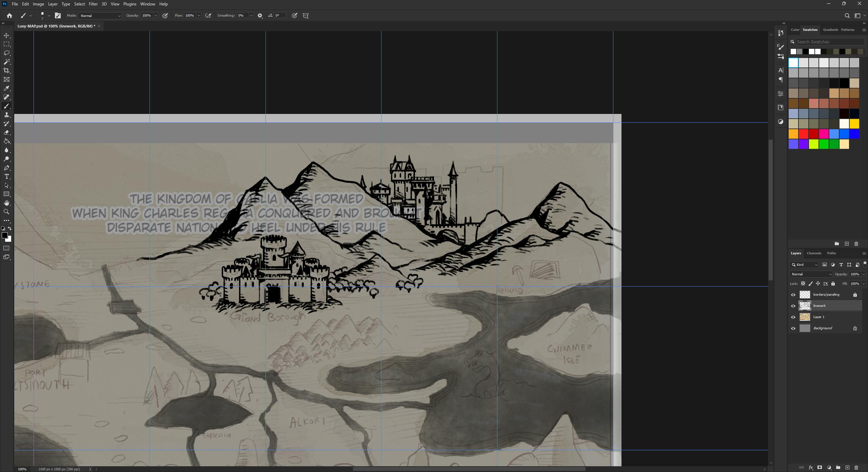868x472 pixels.
Task: Select the Clone Stamp tool
Action: 6,115
